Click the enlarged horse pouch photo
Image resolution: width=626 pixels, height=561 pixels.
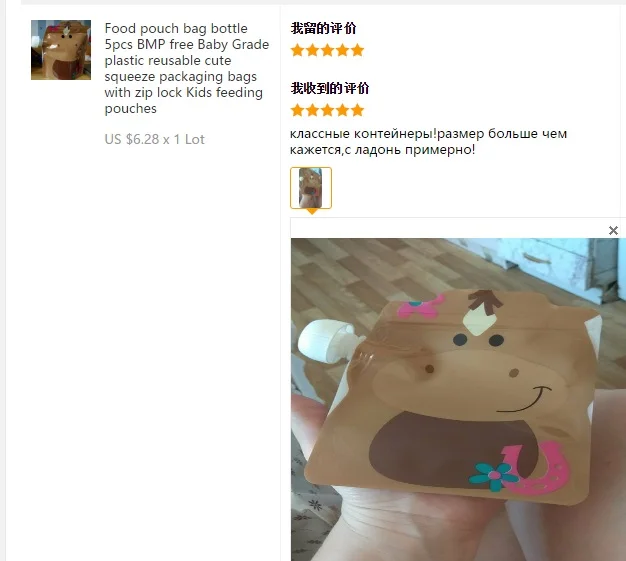458,399
